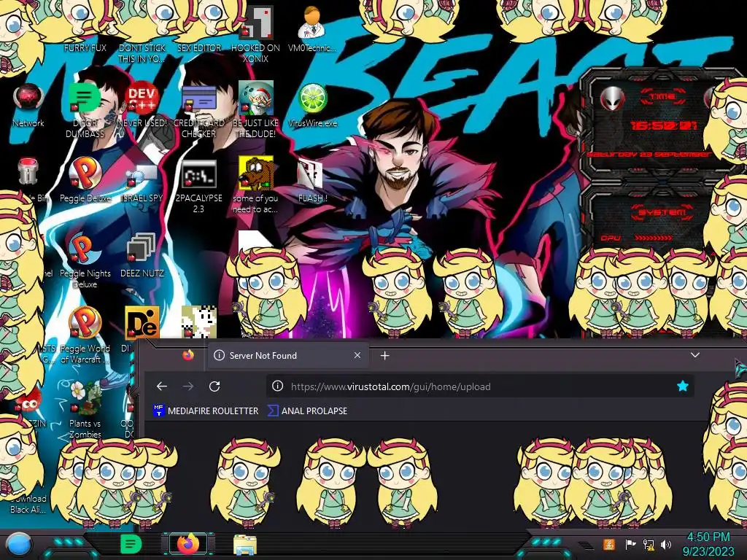Launch Peggle World of Warcraft icon

(85, 323)
